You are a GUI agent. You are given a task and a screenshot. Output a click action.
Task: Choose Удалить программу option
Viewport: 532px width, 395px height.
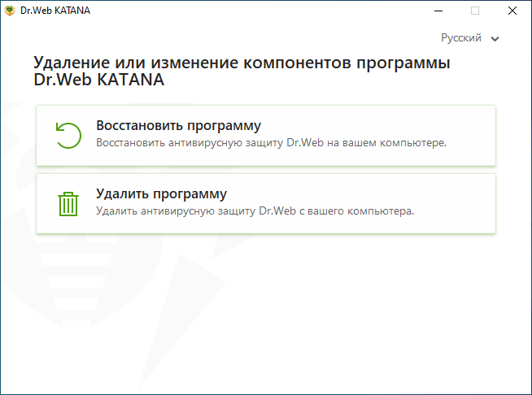click(266, 203)
